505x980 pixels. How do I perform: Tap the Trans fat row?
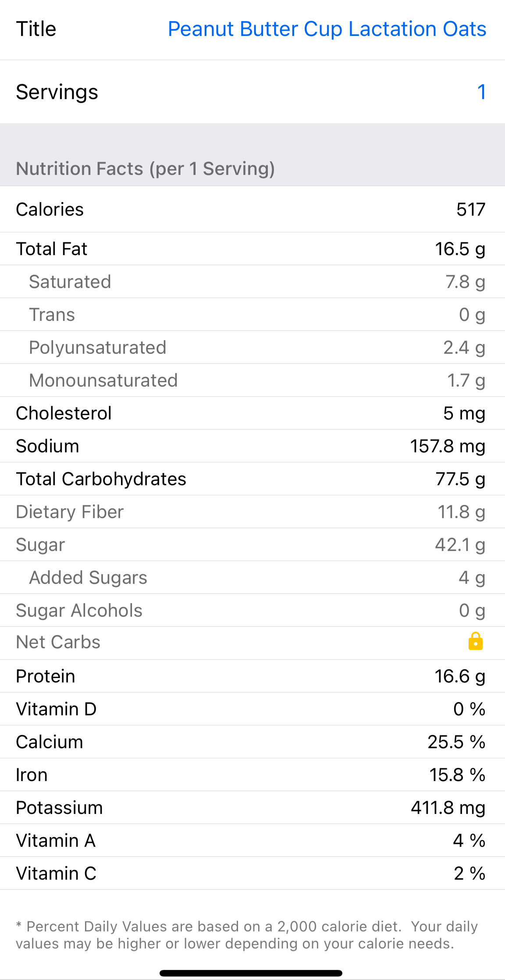point(252,315)
